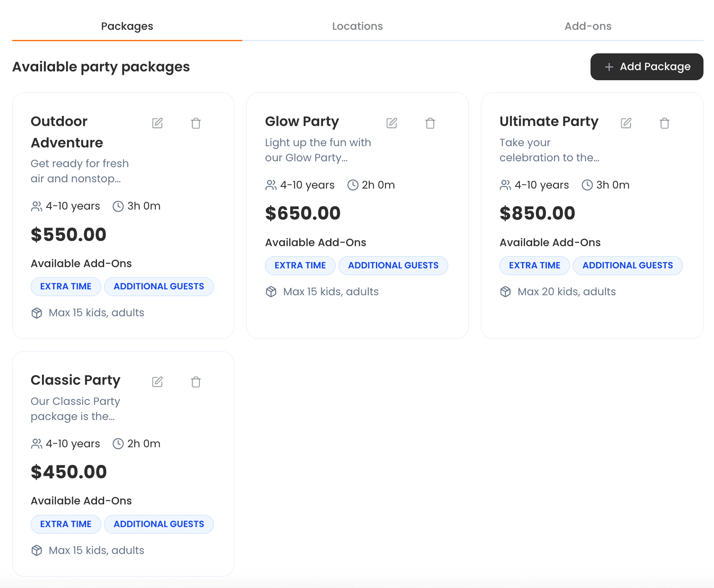
Task: Delete the Glow Party package
Action: (430, 123)
